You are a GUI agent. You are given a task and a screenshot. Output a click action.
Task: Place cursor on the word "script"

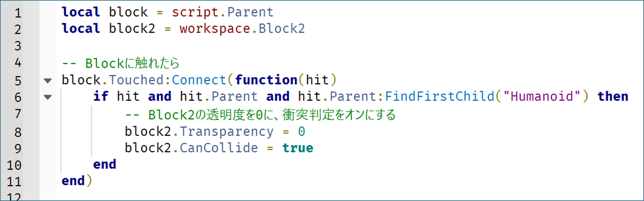click(195, 12)
